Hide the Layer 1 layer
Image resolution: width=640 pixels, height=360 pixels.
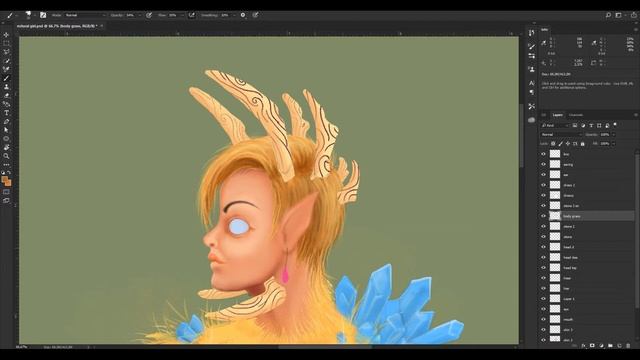click(x=543, y=299)
